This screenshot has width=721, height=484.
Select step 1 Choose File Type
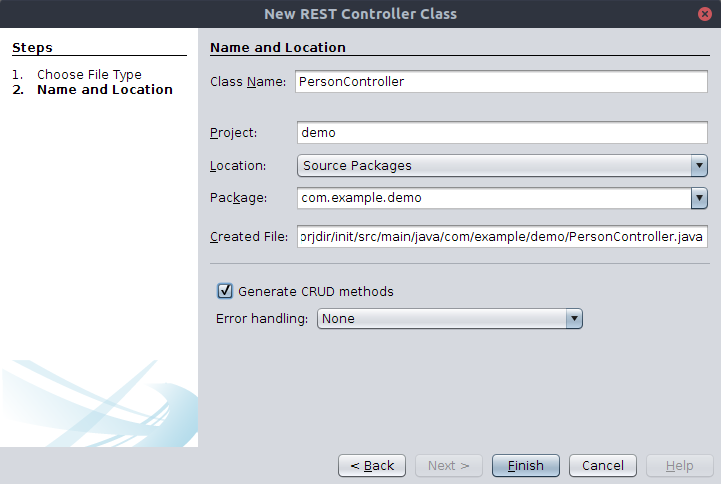pos(89,74)
